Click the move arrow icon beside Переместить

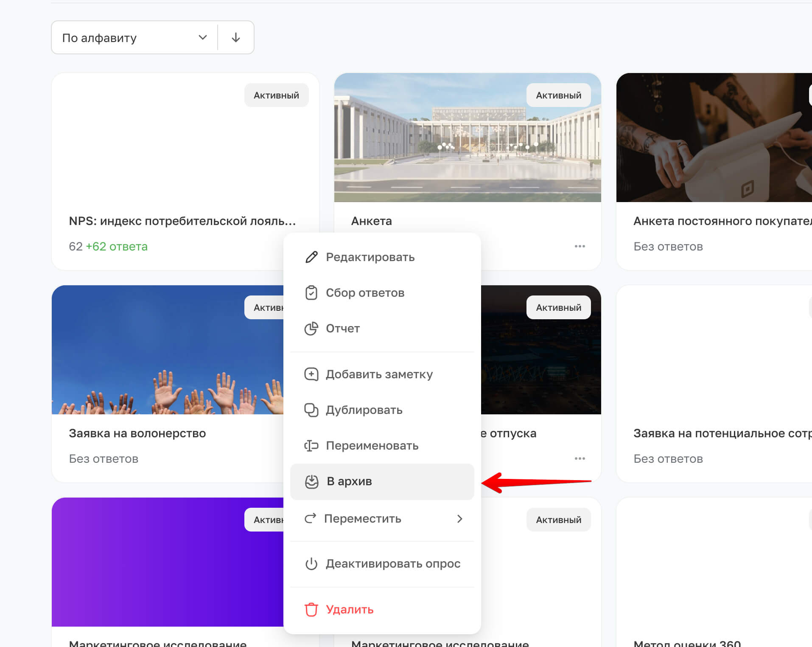point(311,518)
